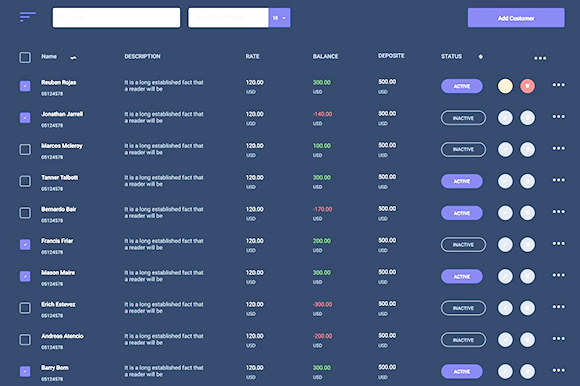The width and height of the screenshot is (580, 386).
Task: Check the Tanner Talbott row checkbox
Action: click(25, 181)
